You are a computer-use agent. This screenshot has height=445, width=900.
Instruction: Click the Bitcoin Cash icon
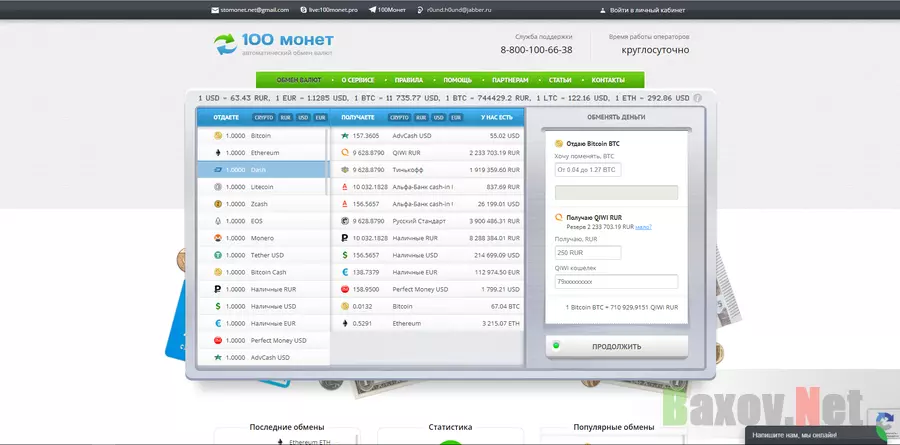click(x=218, y=272)
